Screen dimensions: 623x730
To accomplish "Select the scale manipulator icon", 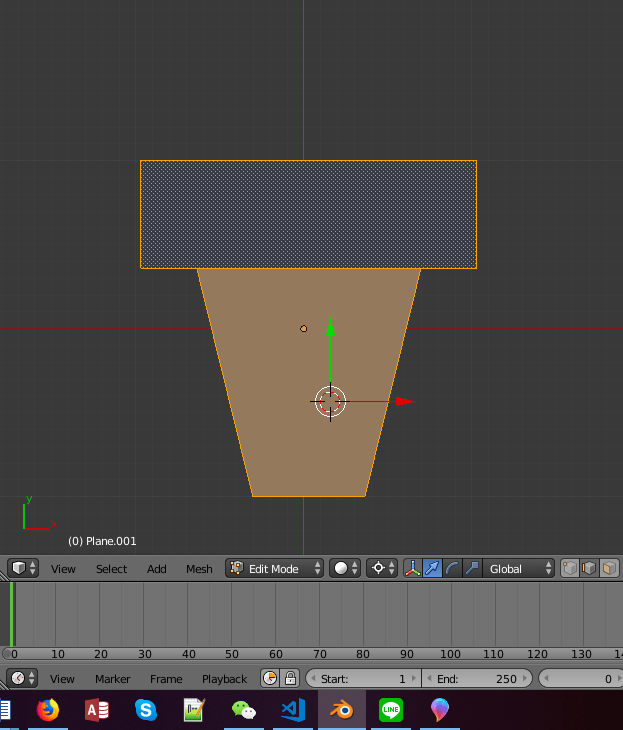I will (472, 568).
